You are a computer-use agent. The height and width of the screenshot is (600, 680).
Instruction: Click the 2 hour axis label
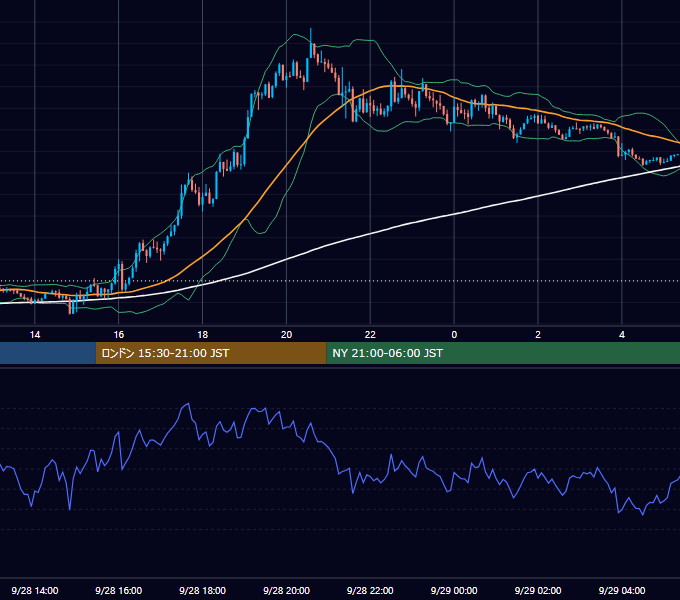pyautogui.click(x=538, y=335)
